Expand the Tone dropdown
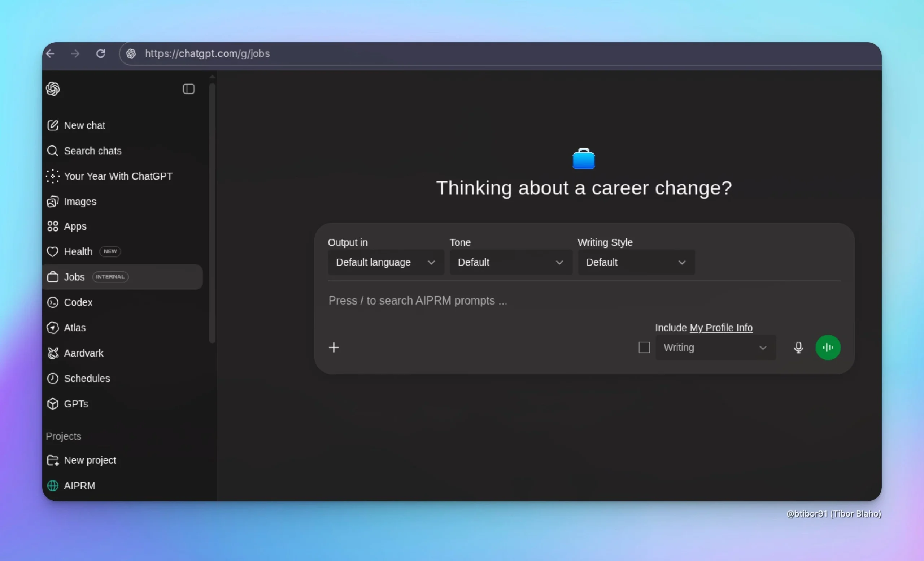Viewport: 924px width, 561px height. [x=510, y=262]
